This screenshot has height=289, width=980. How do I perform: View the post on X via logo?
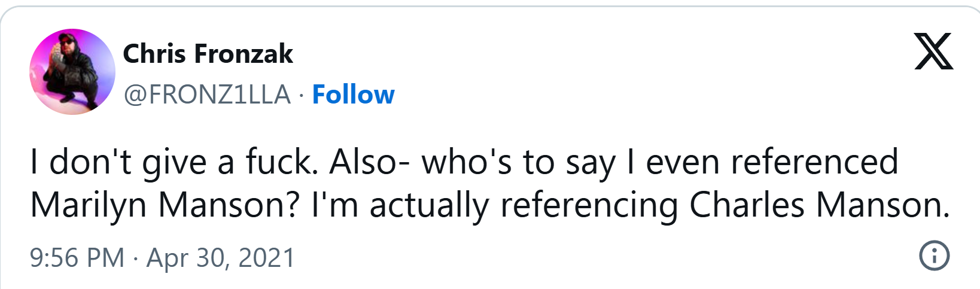pos(933,52)
